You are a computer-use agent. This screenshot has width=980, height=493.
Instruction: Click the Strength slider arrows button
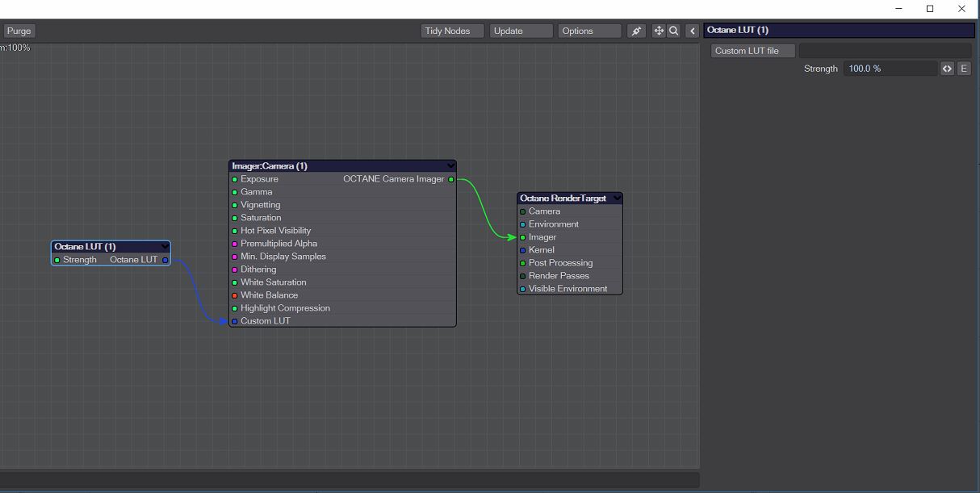coord(947,69)
